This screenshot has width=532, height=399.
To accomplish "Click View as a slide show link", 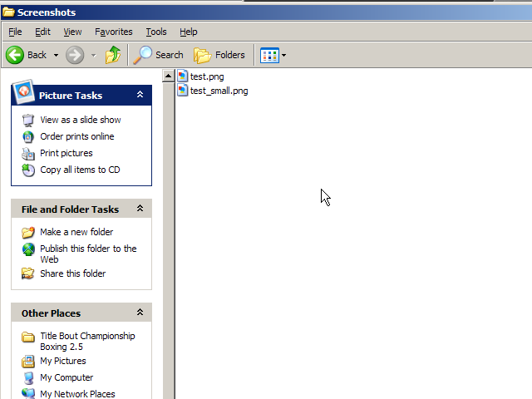I will [81, 120].
